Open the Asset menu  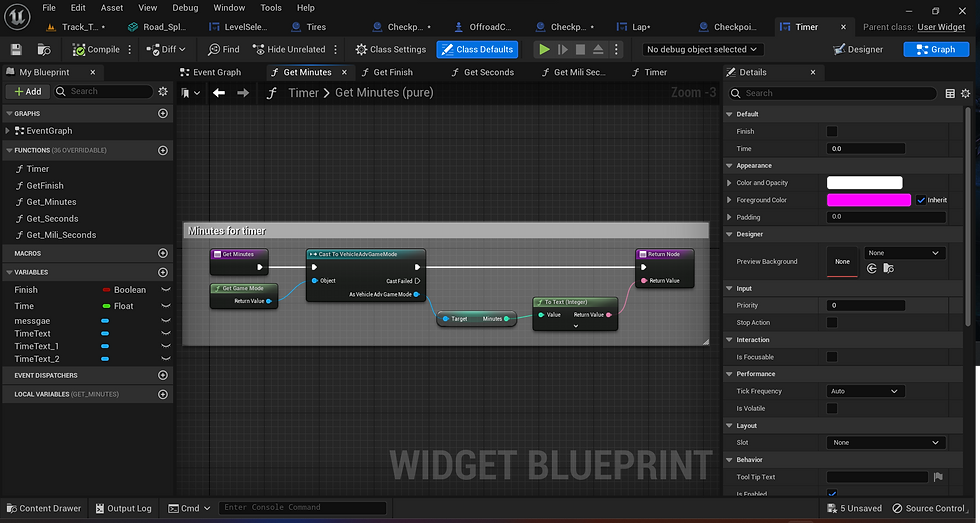[x=112, y=8]
